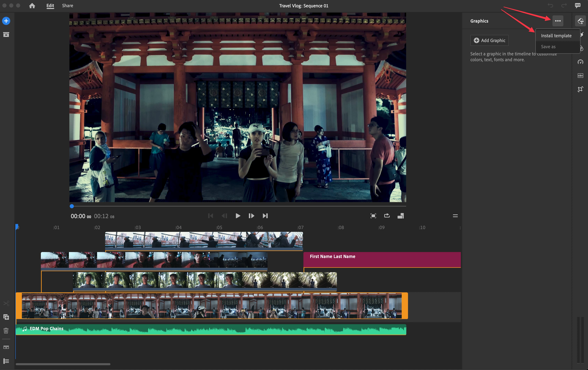This screenshot has width=588, height=370.
Task: Toggle fullscreen preview mode
Action: [x=373, y=216]
